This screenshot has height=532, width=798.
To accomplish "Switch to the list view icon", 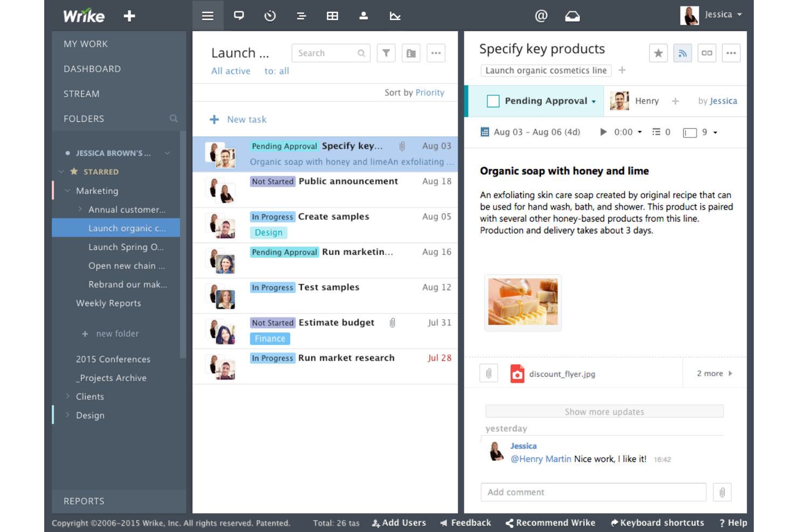I will (208, 16).
